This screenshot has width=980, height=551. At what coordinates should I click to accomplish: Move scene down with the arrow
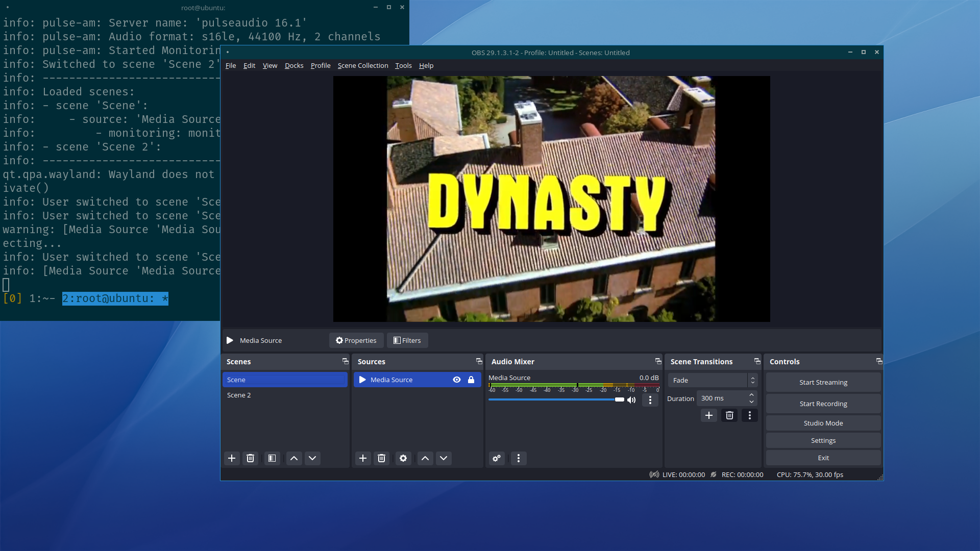[x=312, y=458]
